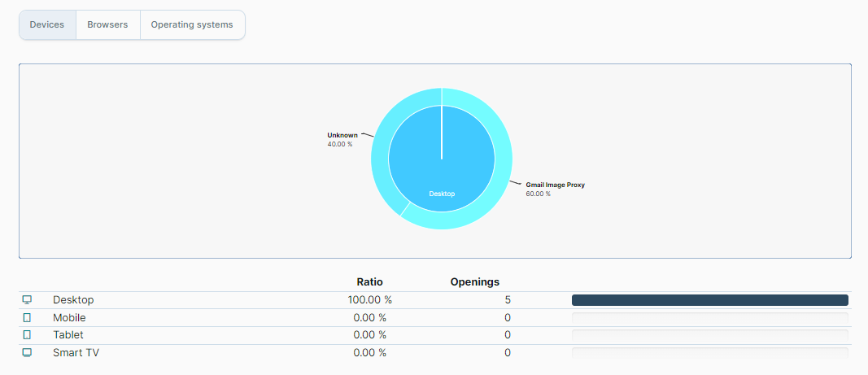
Task: Select the Operating systems tab
Action: click(x=192, y=25)
